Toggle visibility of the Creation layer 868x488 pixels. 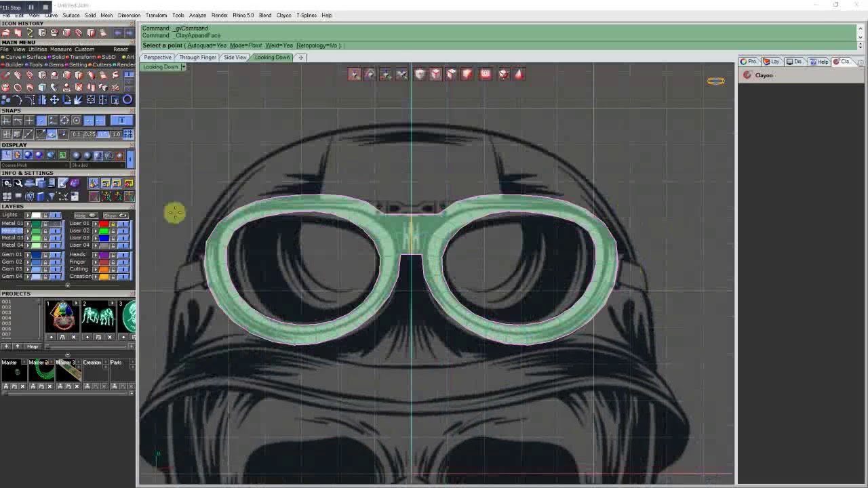123,277
